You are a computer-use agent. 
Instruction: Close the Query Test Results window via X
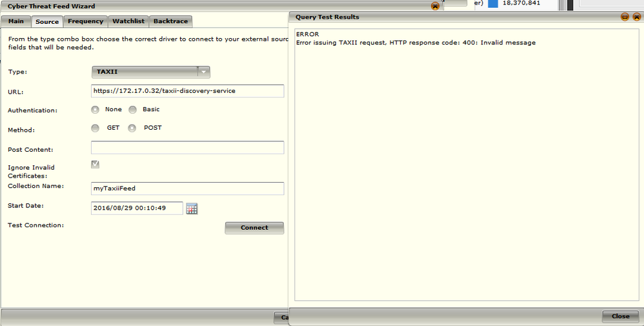pos(637,17)
